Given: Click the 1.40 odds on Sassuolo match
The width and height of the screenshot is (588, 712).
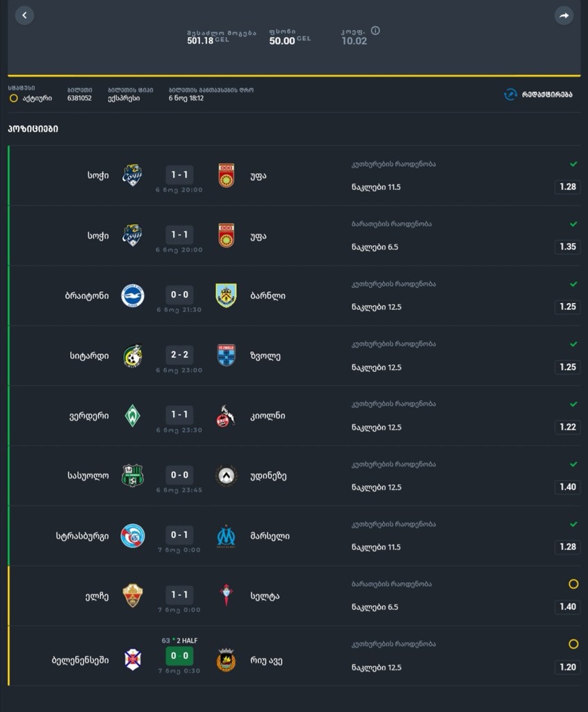Looking at the screenshot, I should click(x=568, y=487).
